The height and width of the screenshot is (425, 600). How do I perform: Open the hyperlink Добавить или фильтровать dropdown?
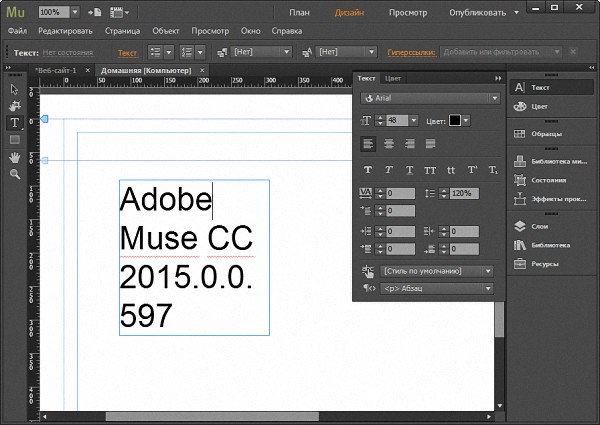(557, 52)
